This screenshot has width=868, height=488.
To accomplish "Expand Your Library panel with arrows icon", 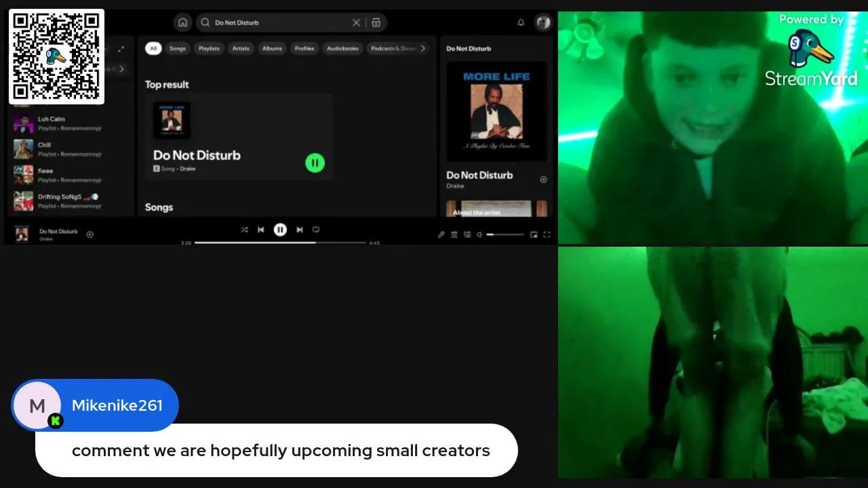I will tap(121, 49).
